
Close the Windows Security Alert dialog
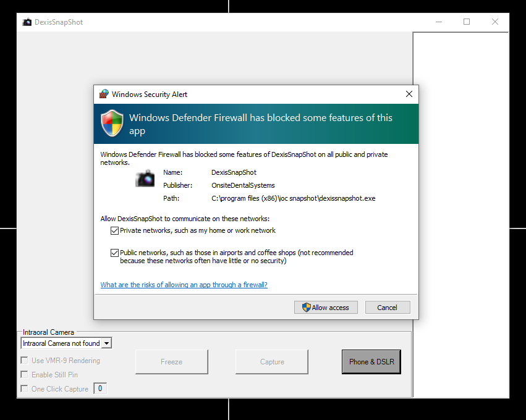tap(409, 94)
